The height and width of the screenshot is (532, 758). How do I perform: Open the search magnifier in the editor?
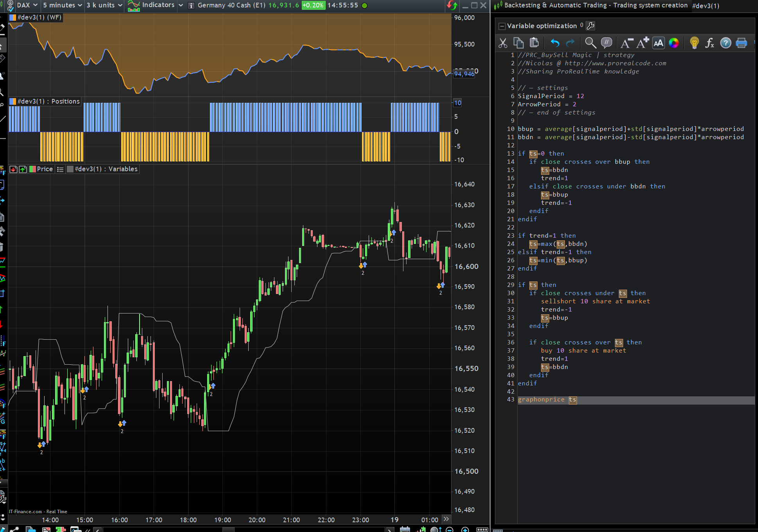coord(590,43)
